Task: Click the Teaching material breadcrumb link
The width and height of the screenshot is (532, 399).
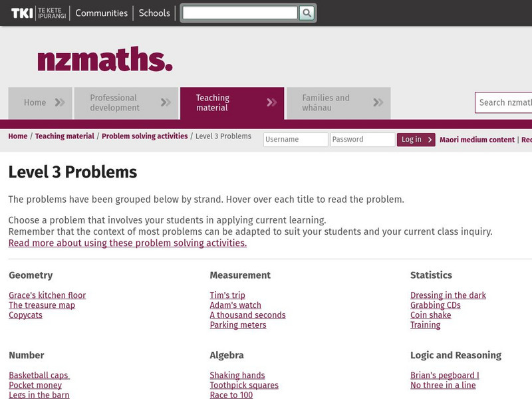Action: (x=65, y=136)
